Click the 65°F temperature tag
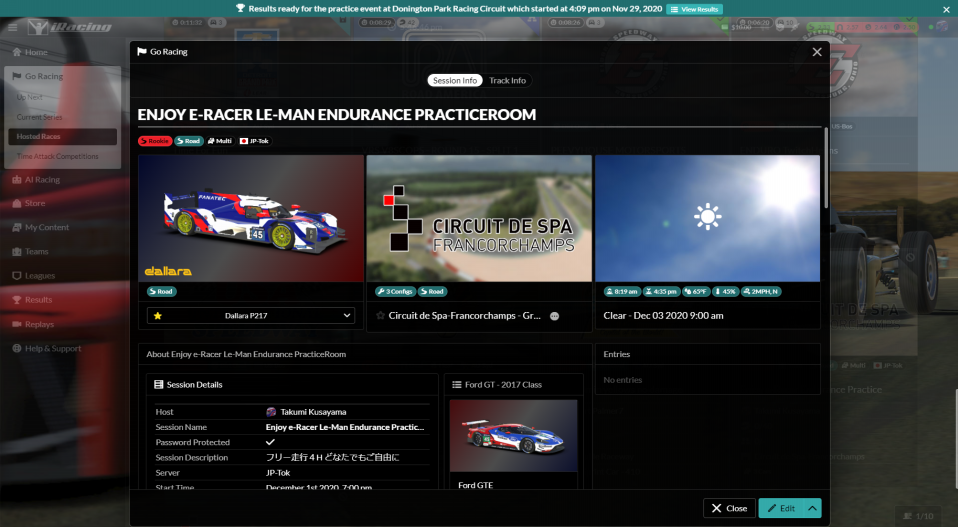This screenshot has height=527, width=958. point(696,292)
